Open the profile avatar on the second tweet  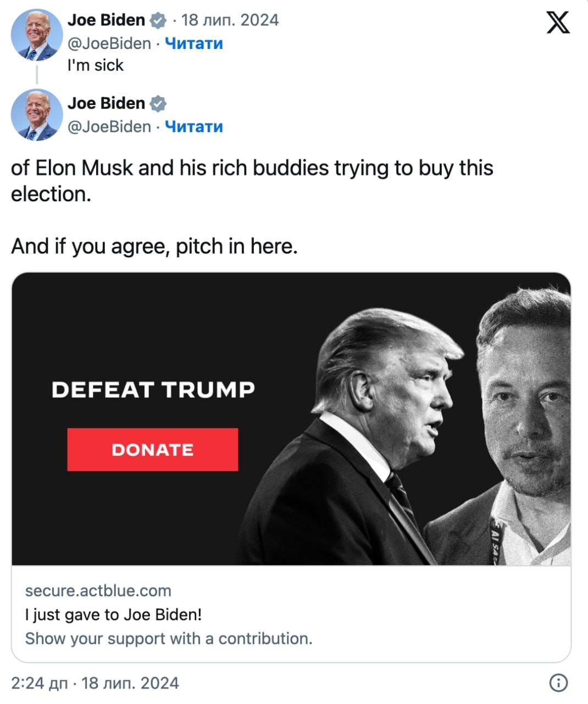(x=37, y=115)
